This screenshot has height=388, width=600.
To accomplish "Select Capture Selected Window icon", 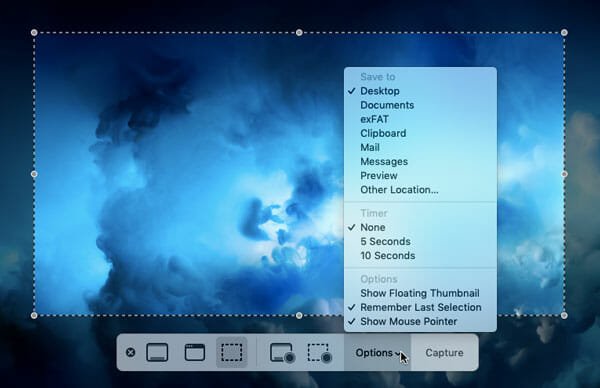I will [x=195, y=352].
